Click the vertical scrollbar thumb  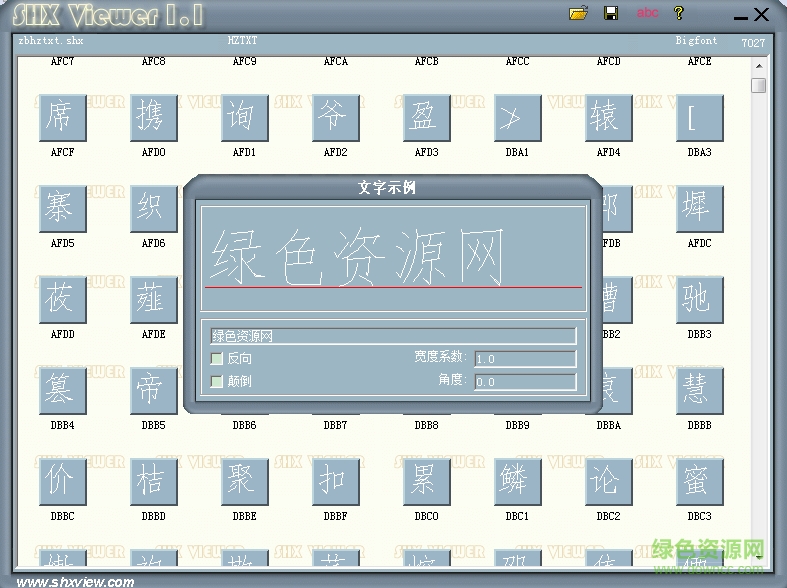point(759,85)
